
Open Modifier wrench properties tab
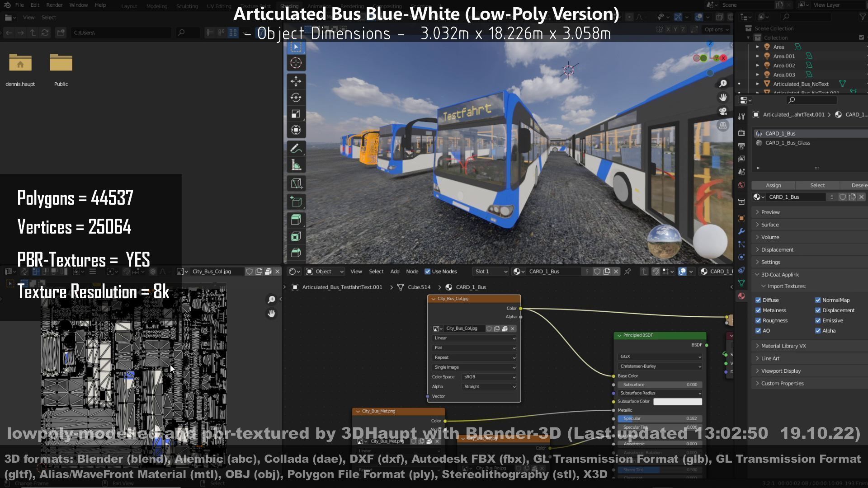pos(741,231)
